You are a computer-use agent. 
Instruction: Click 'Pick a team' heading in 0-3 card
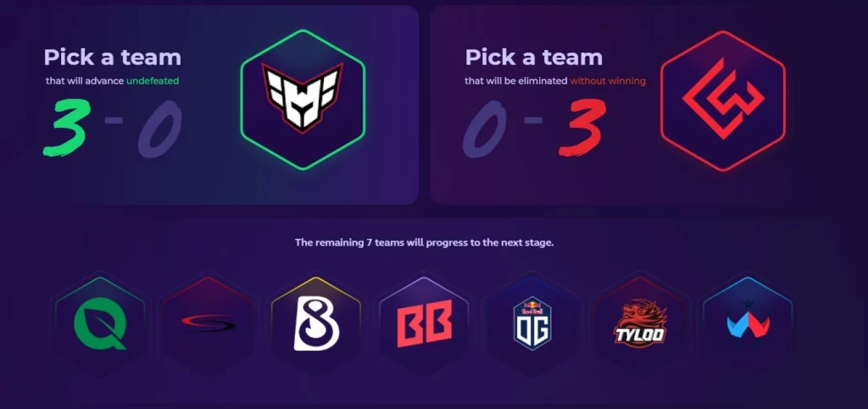point(534,58)
